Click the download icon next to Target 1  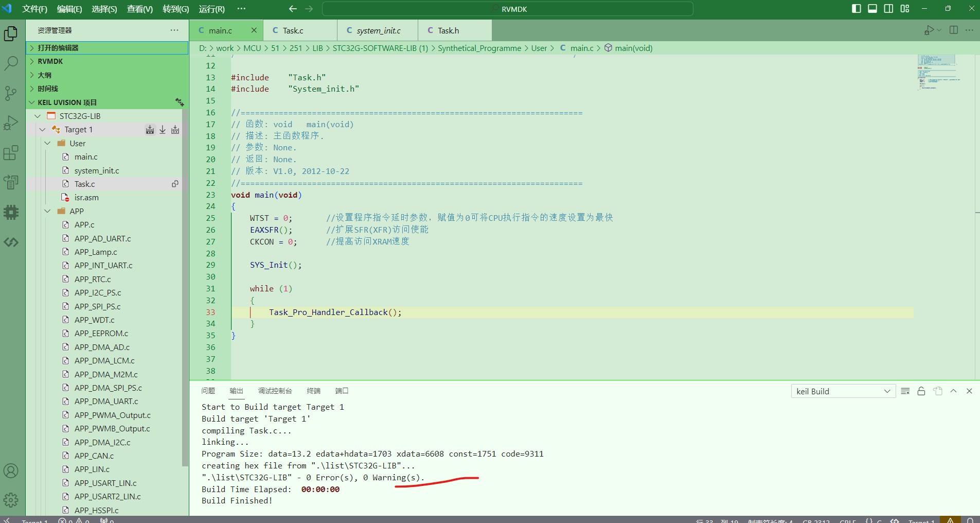(163, 130)
